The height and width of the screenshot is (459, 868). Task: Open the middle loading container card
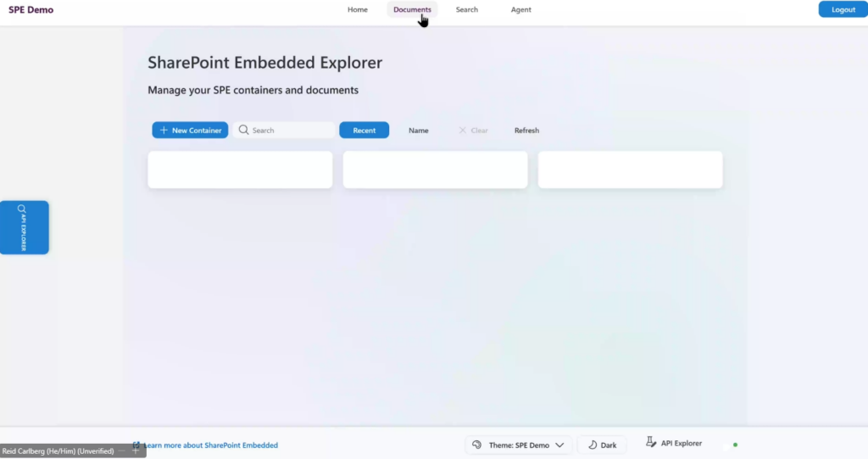(435, 170)
